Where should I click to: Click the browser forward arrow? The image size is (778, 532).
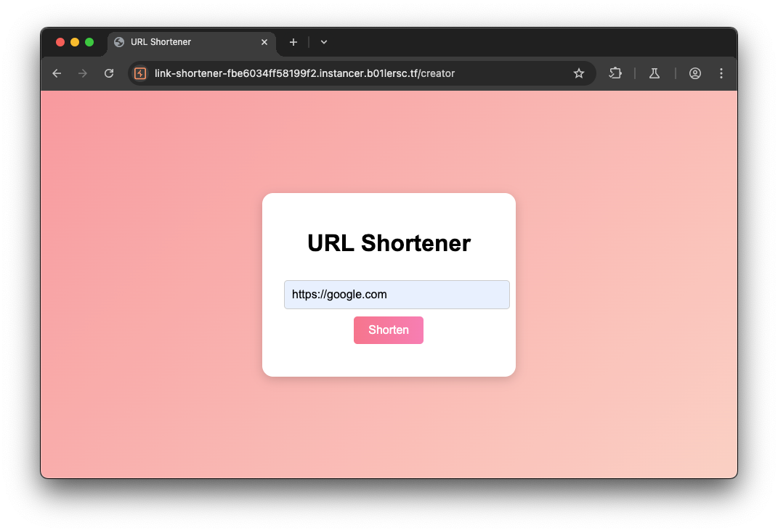[83, 73]
